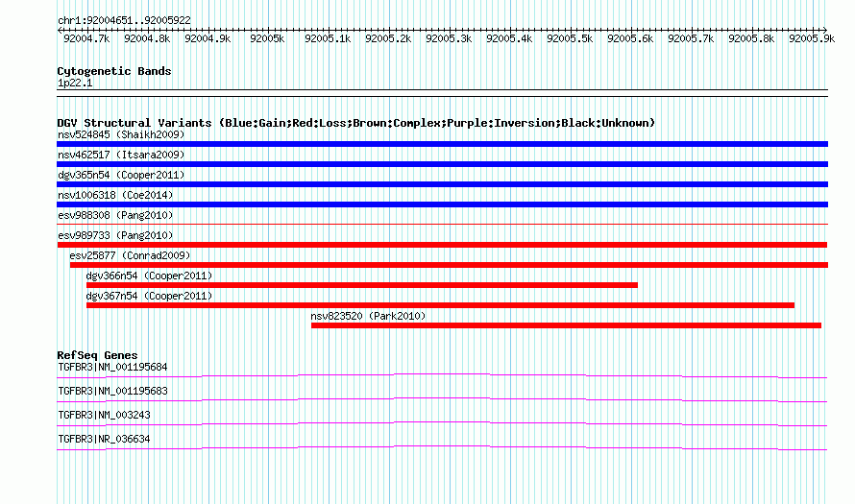Image resolution: width=855 pixels, height=504 pixels.
Task: Click the TGFBR3|NM_003243 magenta transcript line
Action: [x=442, y=423]
